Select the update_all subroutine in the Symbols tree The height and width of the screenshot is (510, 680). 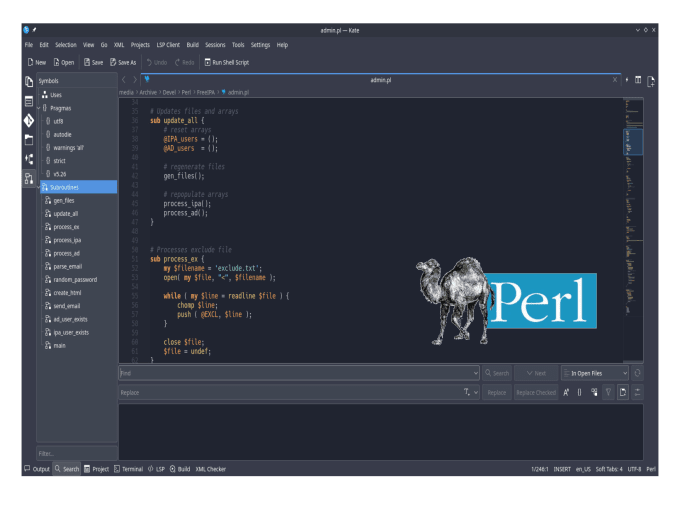point(66,214)
